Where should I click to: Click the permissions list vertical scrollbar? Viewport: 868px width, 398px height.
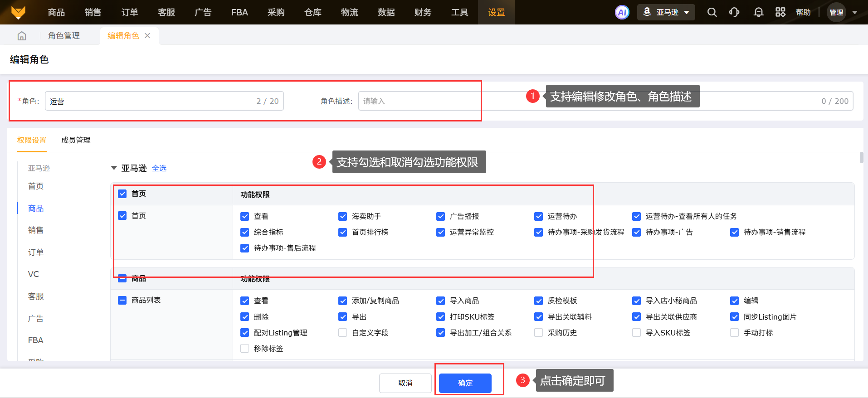pos(861,158)
